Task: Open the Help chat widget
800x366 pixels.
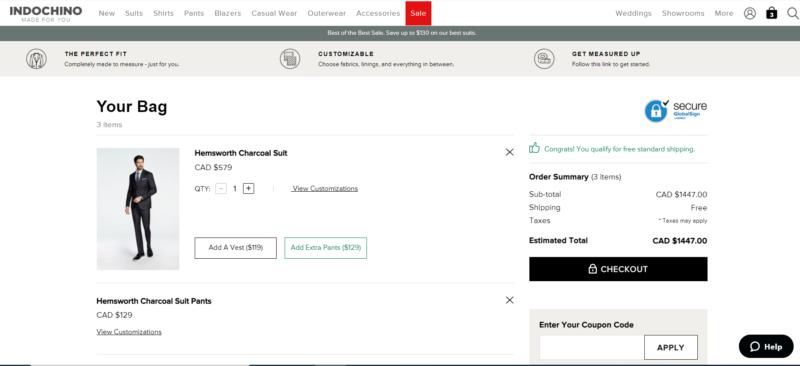Action: pyautogui.click(x=766, y=347)
